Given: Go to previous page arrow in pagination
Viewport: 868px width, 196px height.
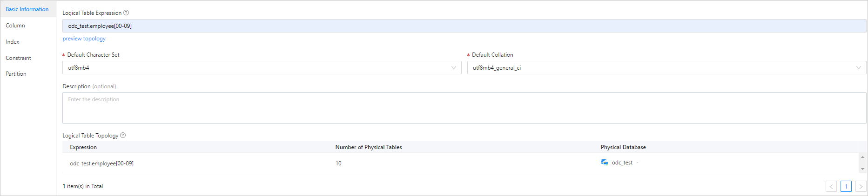Looking at the screenshot, I should 831,186.
